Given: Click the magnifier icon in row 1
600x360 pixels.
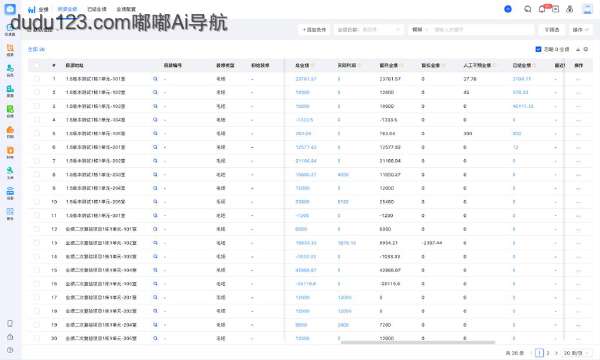Looking at the screenshot, I should point(155,79).
